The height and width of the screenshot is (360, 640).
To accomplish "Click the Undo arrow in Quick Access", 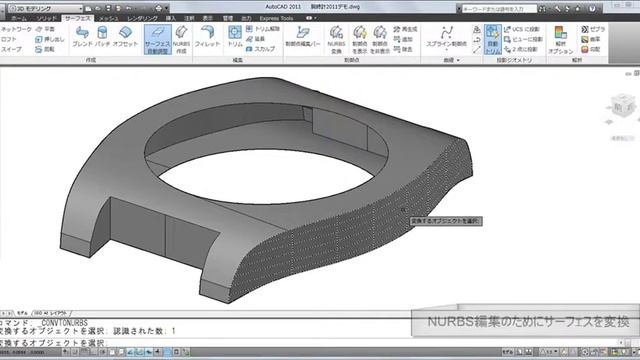I will point(129,8).
